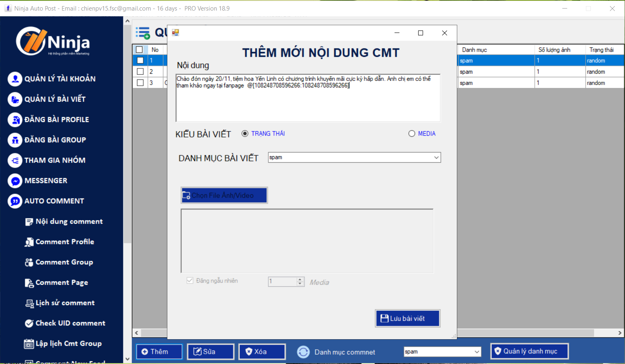Click the empty media preview box
The width and height of the screenshot is (625, 364).
click(307, 241)
